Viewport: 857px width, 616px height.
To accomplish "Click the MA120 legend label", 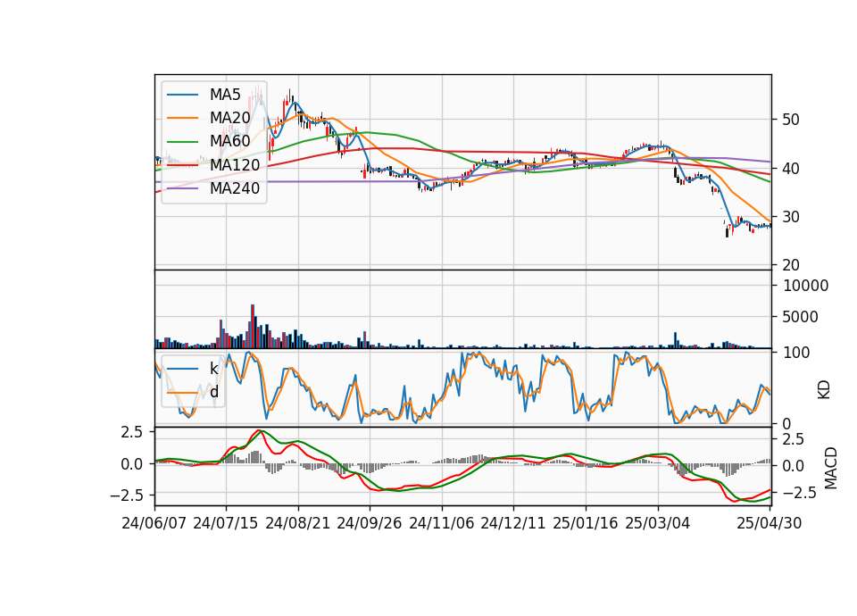I will click(235, 164).
